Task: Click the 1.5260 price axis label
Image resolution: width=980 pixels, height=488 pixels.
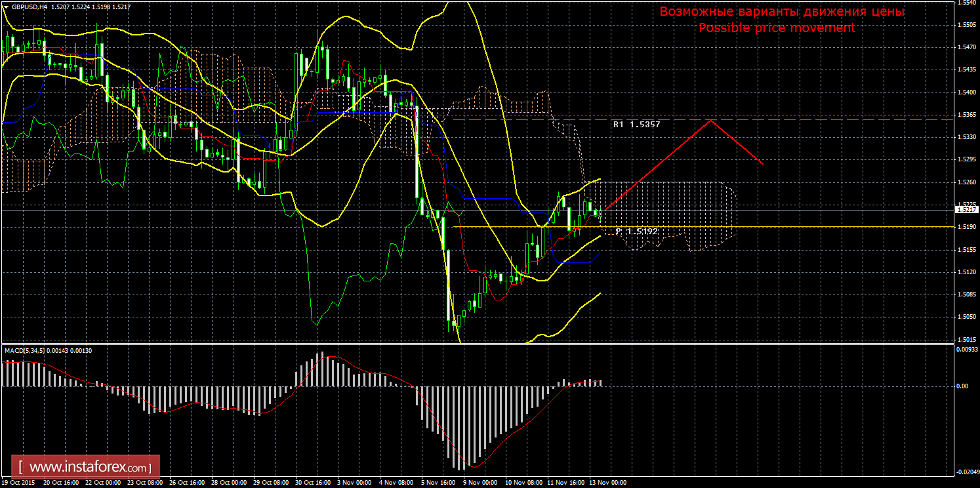Action: pos(966,182)
